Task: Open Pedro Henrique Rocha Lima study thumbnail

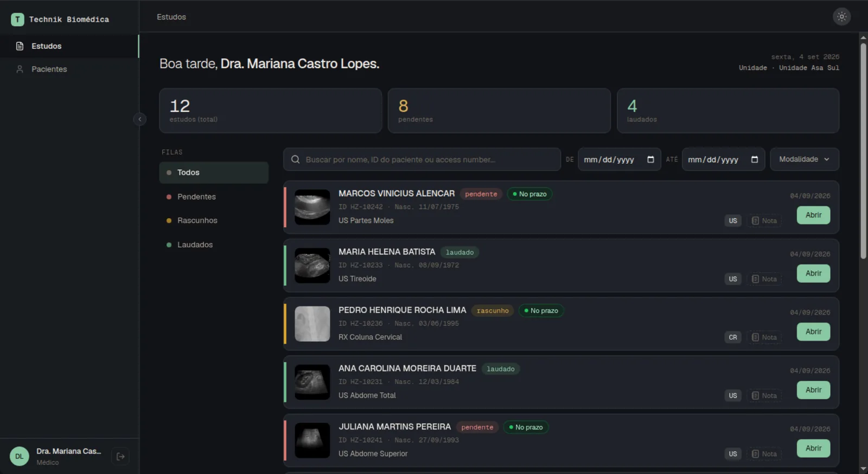Action: click(312, 324)
